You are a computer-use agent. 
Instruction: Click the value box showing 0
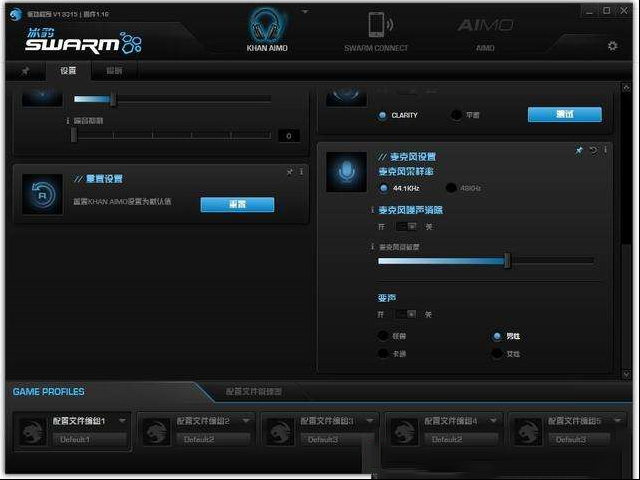coord(289,136)
